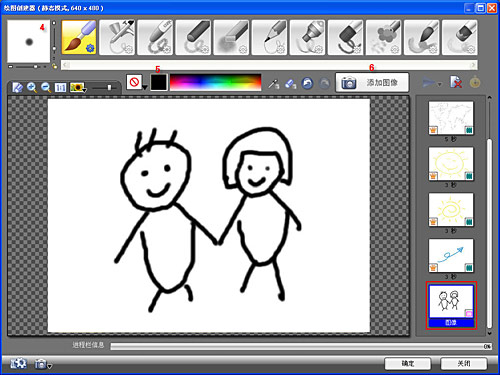Click the redo arrow icon

click(324, 83)
